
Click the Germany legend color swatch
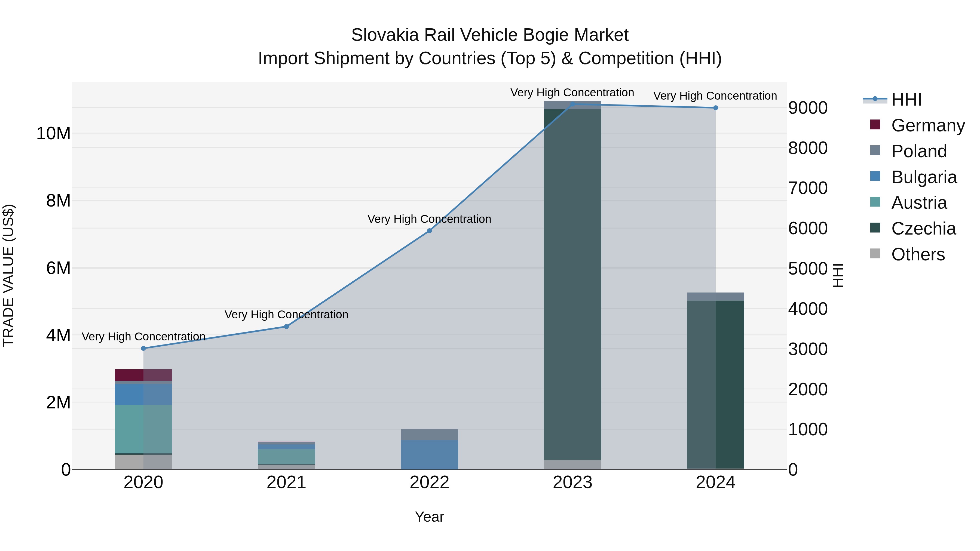(875, 124)
